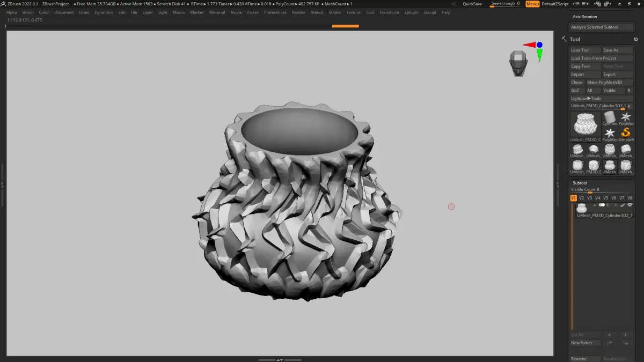Click Make PolyMesh3D button
644x362 pixels.
pyautogui.click(x=610, y=82)
